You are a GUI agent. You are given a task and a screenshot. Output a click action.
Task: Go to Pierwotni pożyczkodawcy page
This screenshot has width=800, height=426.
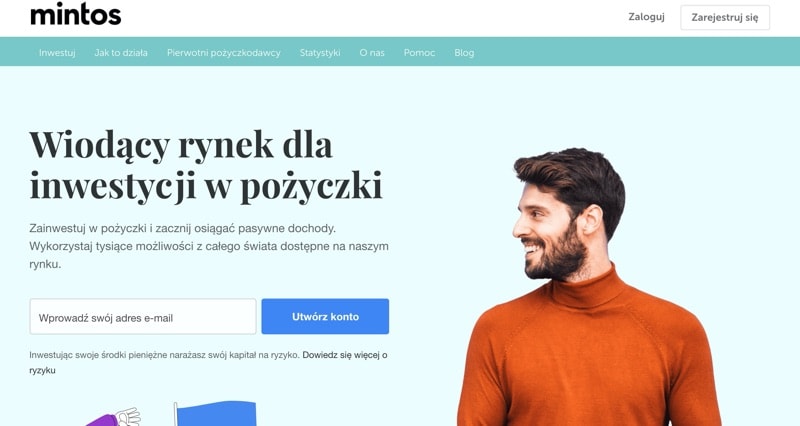(223, 53)
